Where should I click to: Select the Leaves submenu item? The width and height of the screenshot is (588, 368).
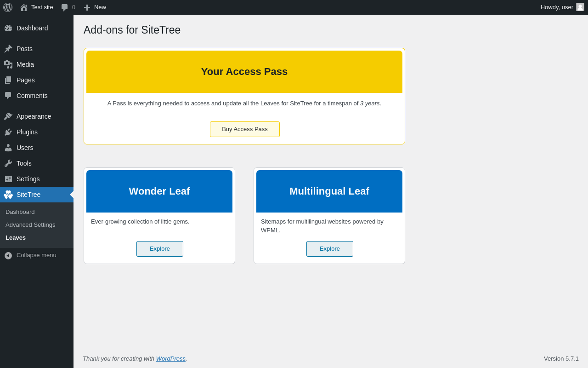pos(16,238)
